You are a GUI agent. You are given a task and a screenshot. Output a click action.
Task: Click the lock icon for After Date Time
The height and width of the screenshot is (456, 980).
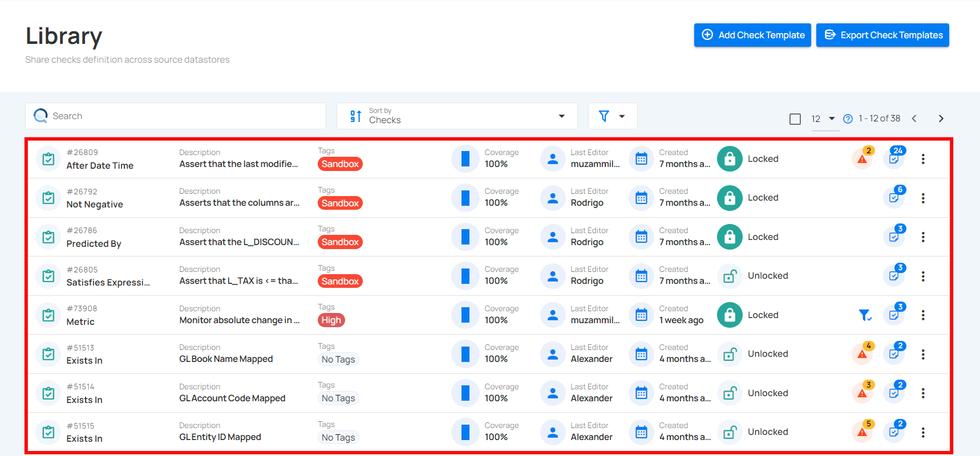pos(730,159)
